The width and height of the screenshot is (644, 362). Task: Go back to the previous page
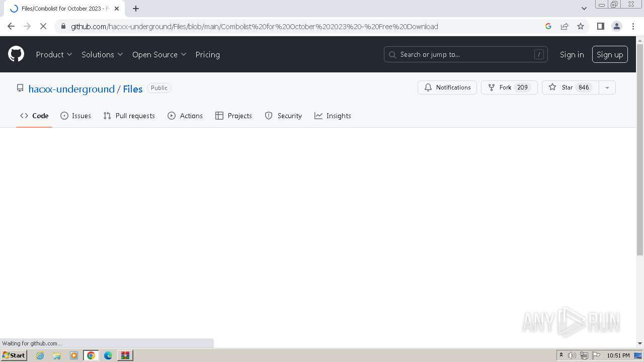tap(11, 26)
